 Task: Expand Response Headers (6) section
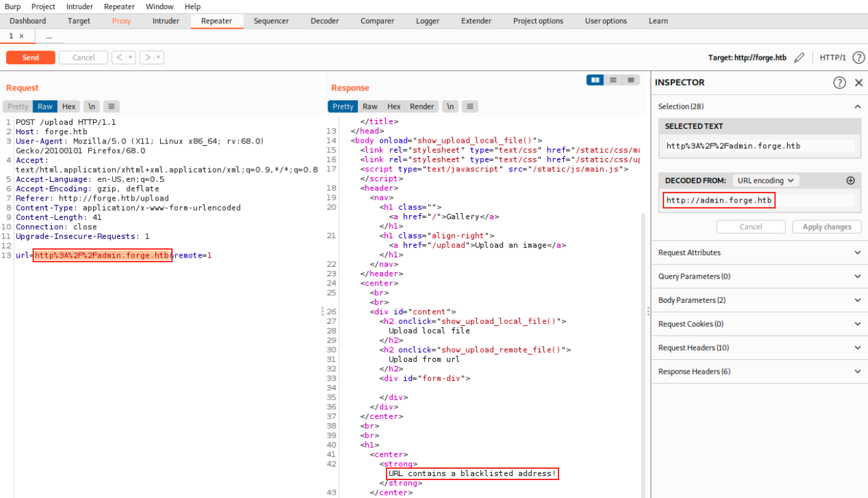click(759, 371)
